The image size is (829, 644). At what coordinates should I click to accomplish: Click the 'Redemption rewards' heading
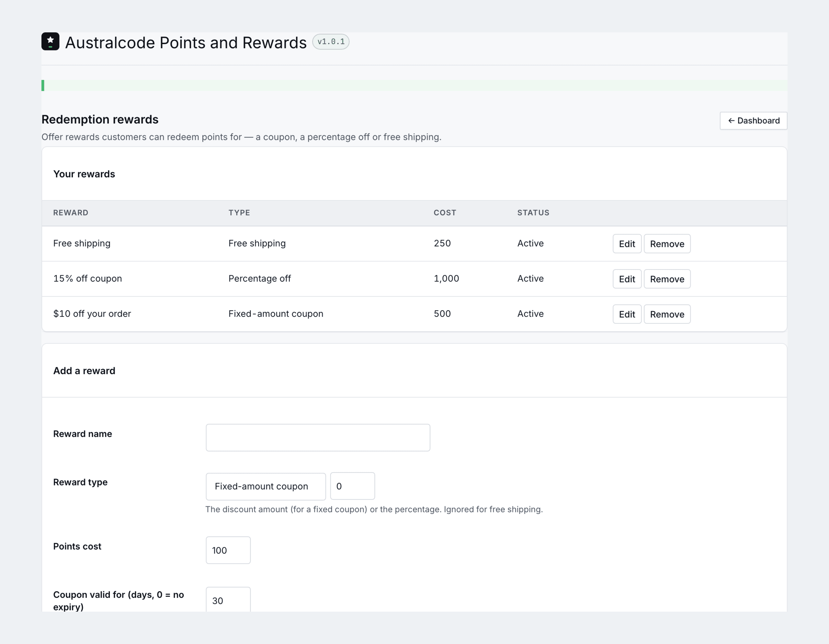click(x=100, y=119)
